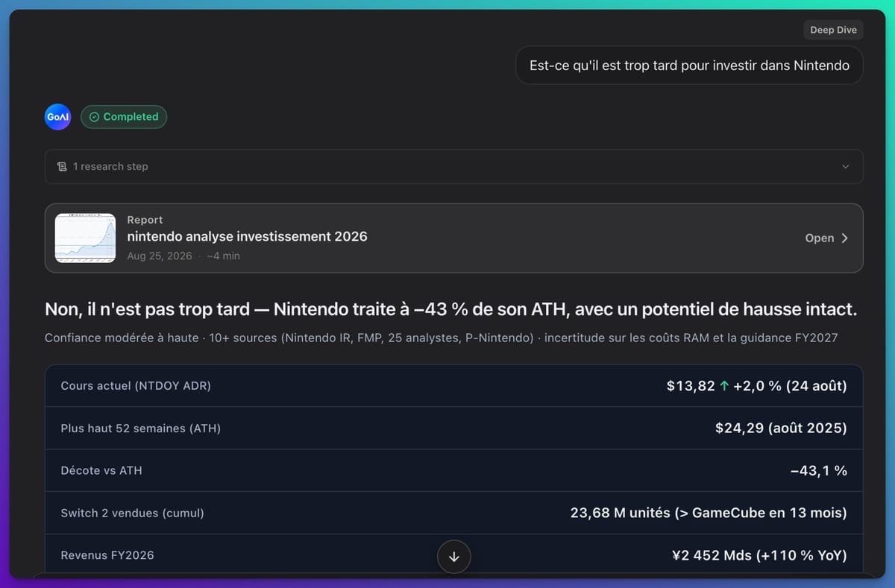Image resolution: width=895 pixels, height=588 pixels.
Task: Click the Completed status checkmark icon
Action: (94, 117)
